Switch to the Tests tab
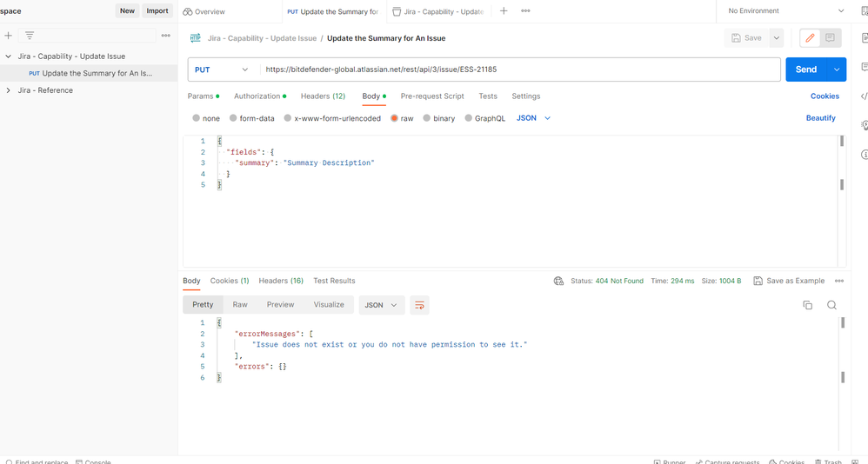Viewport: 868px width, 464px height. [x=488, y=96]
